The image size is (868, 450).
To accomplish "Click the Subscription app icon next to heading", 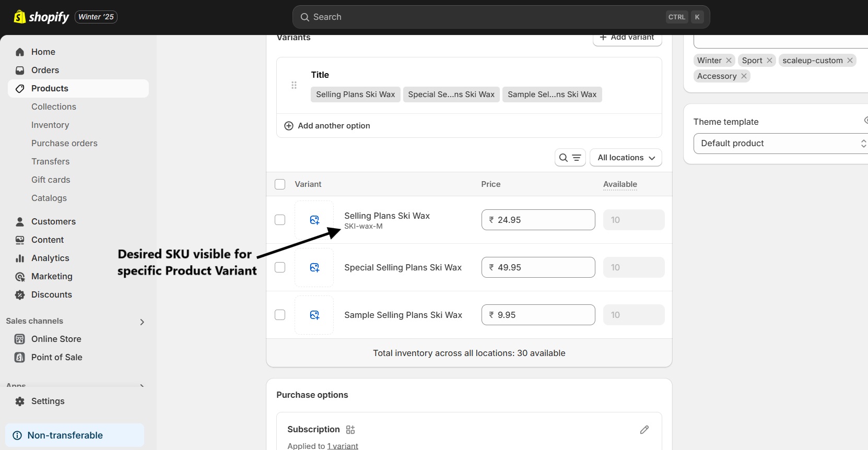I will click(x=350, y=430).
